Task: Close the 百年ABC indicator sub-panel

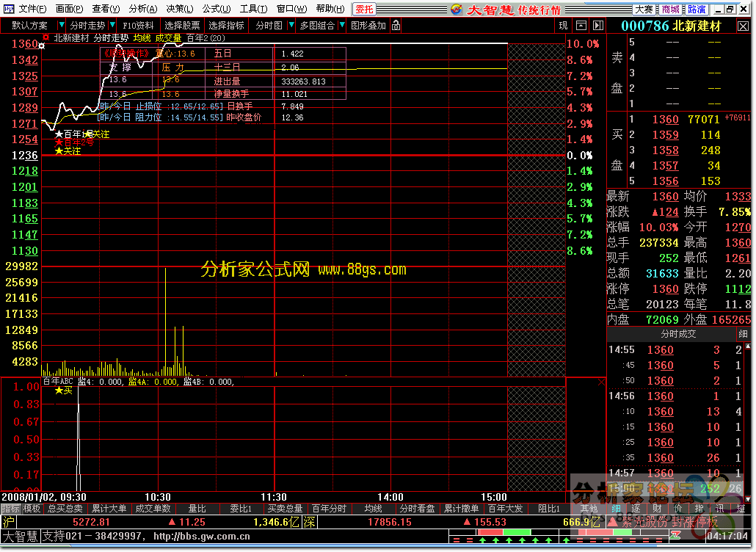Action: tap(600, 382)
